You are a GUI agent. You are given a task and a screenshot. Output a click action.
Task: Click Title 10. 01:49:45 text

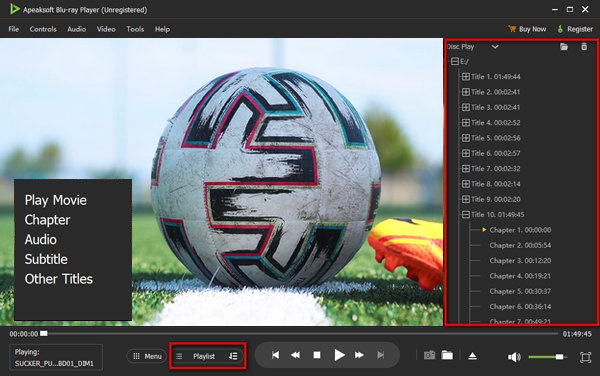click(497, 214)
